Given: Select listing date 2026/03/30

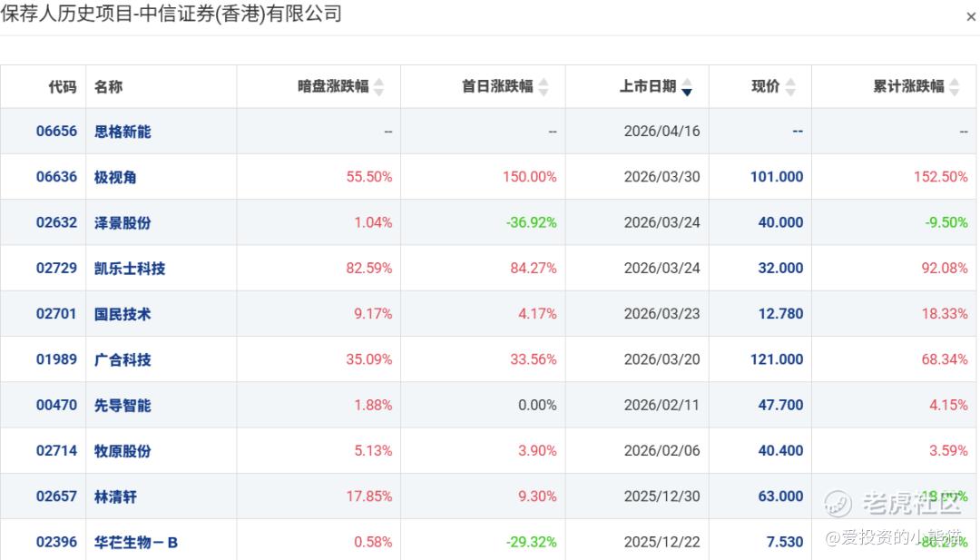Looking at the screenshot, I should click(661, 177).
